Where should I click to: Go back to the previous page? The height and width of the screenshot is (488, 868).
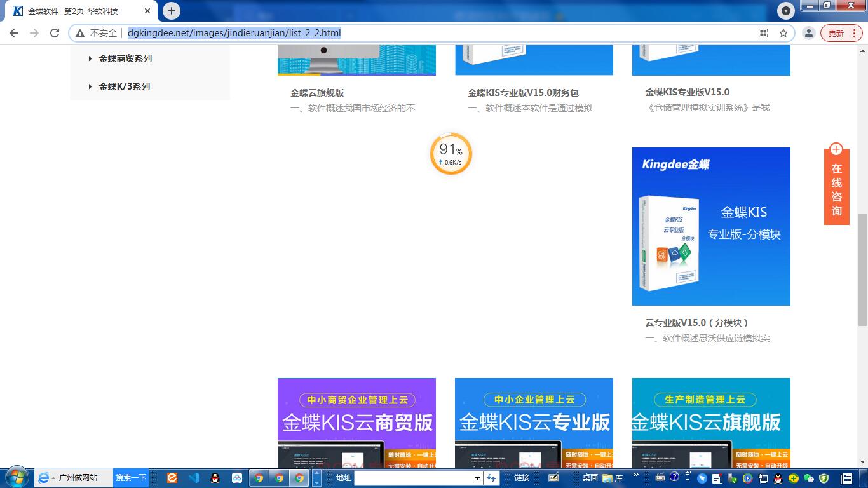point(14,33)
